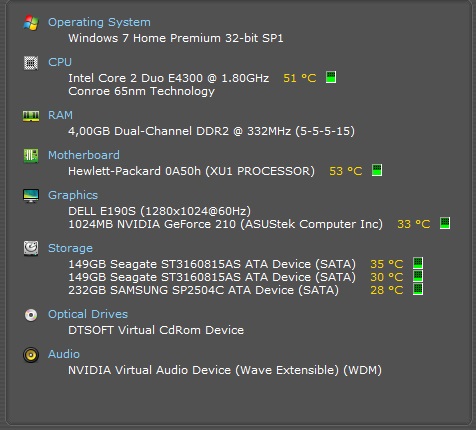
Task: Open the CPU section link
Action: (60, 62)
